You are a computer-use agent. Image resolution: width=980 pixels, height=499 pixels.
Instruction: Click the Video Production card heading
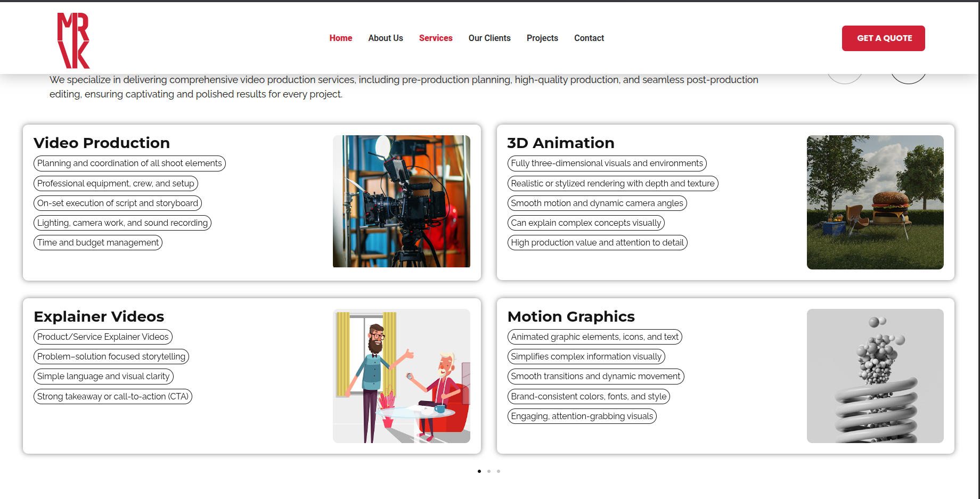(102, 143)
